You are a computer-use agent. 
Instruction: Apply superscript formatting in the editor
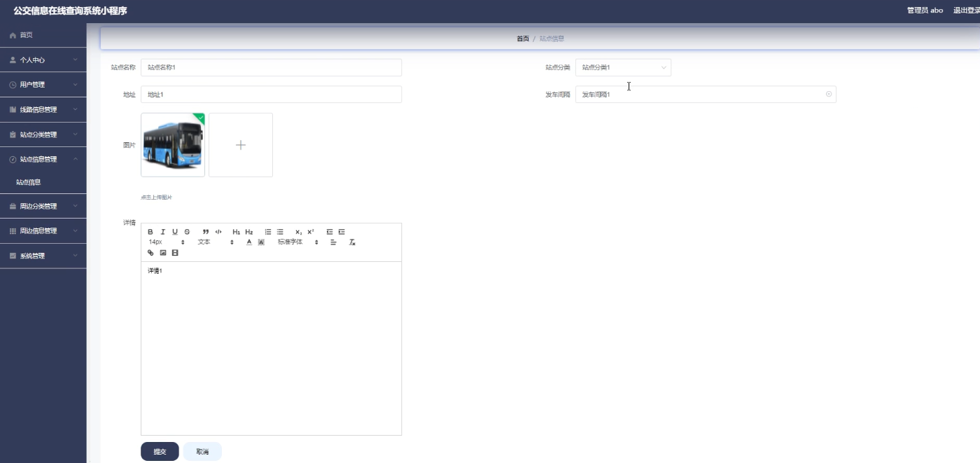coord(311,231)
